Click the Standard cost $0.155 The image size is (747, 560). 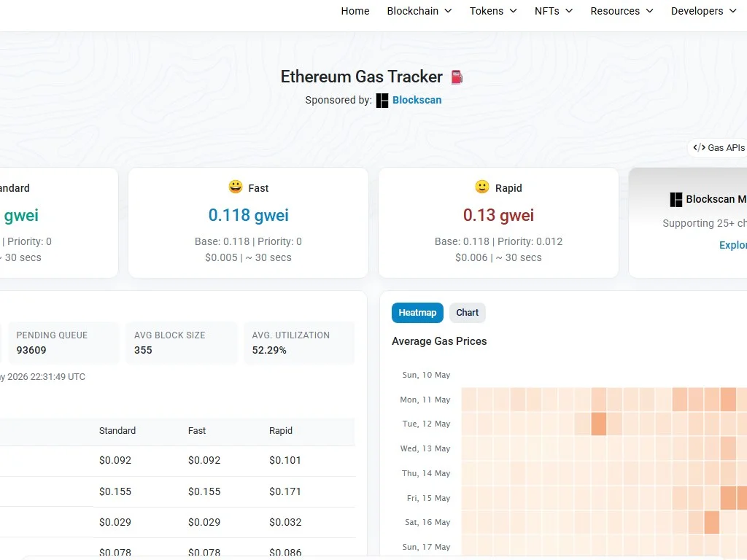pos(115,491)
